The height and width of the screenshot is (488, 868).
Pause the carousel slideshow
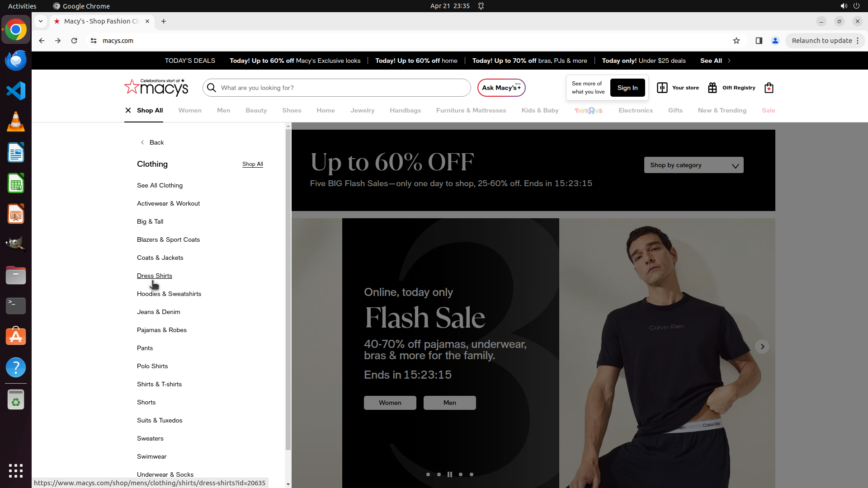(449, 474)
